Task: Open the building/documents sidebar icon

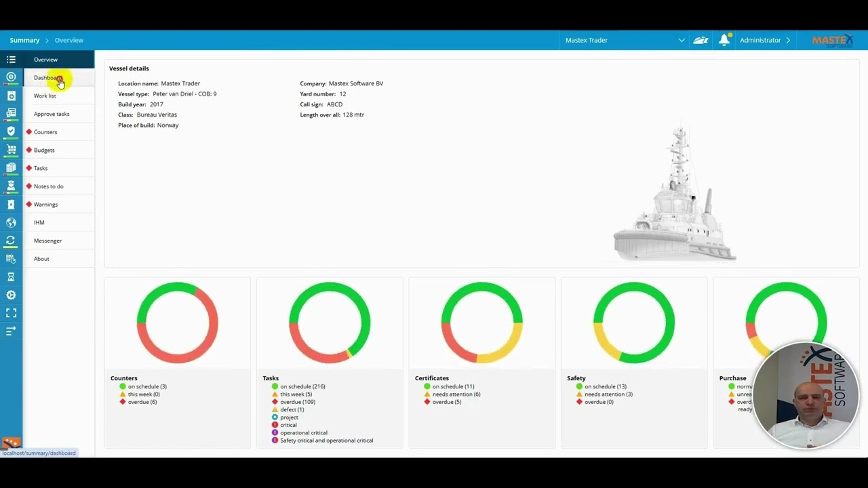Action: point(11,113)
